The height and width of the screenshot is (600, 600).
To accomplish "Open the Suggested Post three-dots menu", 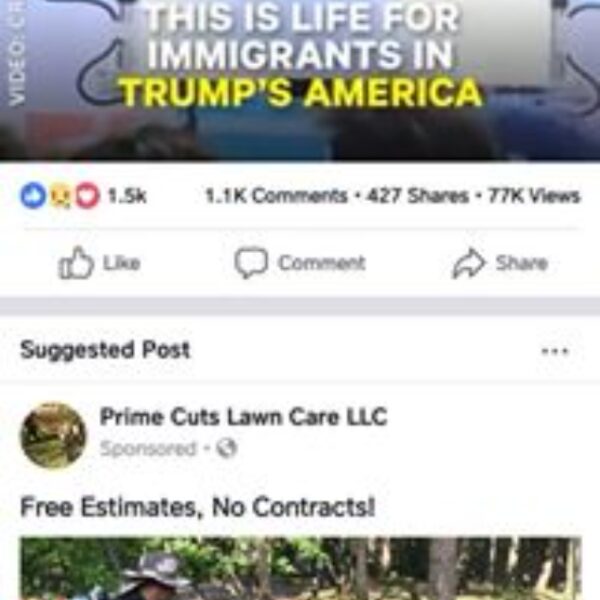I will [x=555, y=351].
